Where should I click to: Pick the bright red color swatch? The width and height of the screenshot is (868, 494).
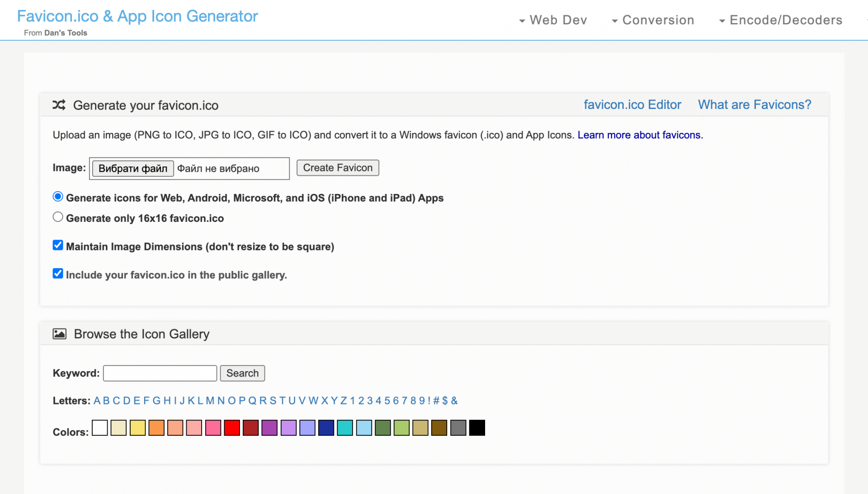click(x=232, y=428)
